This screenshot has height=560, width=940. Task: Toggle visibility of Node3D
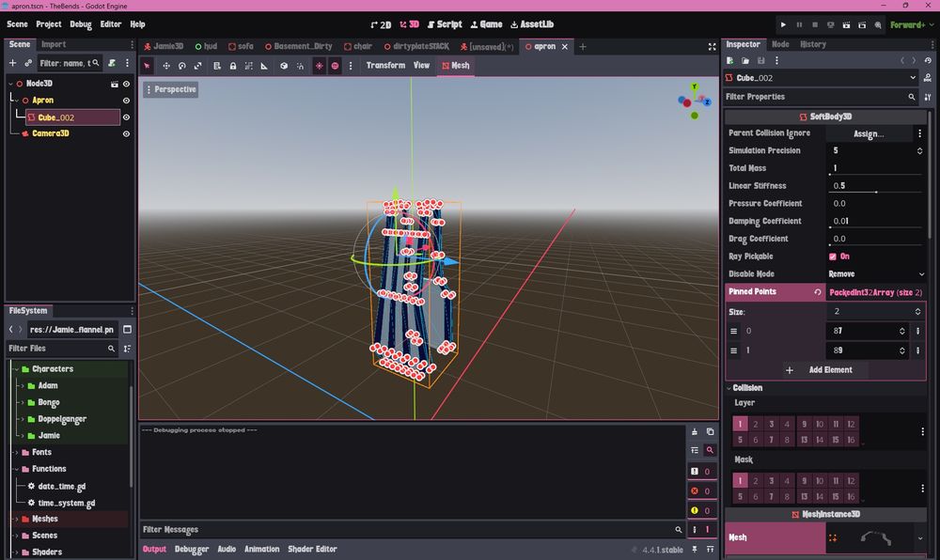(127, 84)
